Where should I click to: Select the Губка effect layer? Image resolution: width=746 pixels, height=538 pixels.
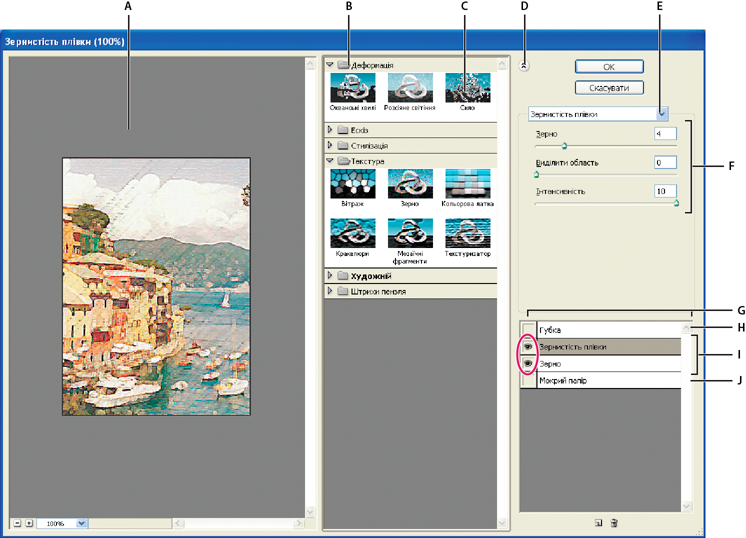[609, 330]
